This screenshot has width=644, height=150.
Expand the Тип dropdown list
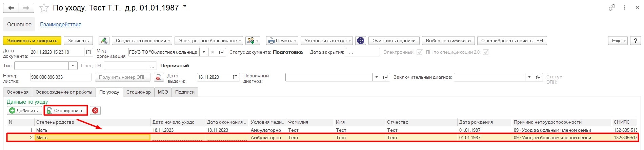pyautogui.click(x=73, y=66)
